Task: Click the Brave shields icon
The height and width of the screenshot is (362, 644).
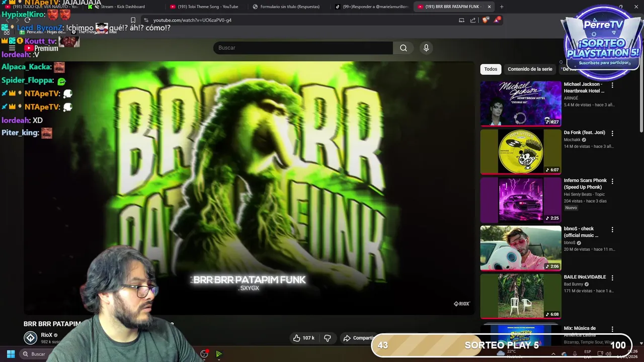Action: (x=485, y=20)
